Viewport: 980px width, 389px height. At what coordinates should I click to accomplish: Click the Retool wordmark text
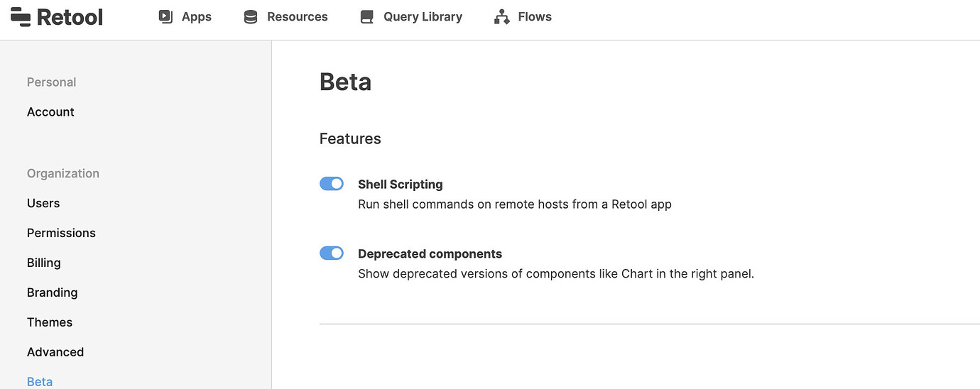pos(70,16)
